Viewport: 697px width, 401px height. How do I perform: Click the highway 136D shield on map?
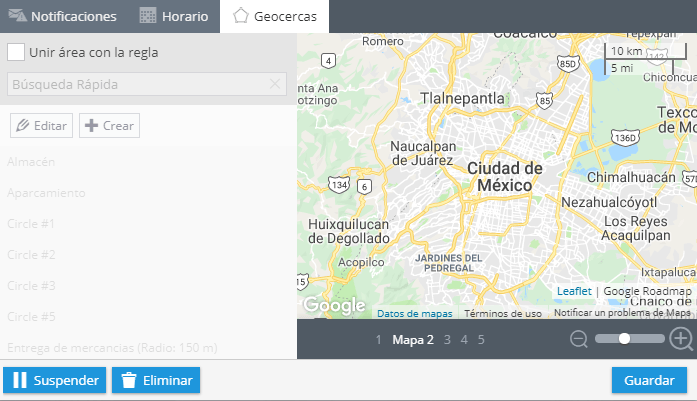click(625, 138)
